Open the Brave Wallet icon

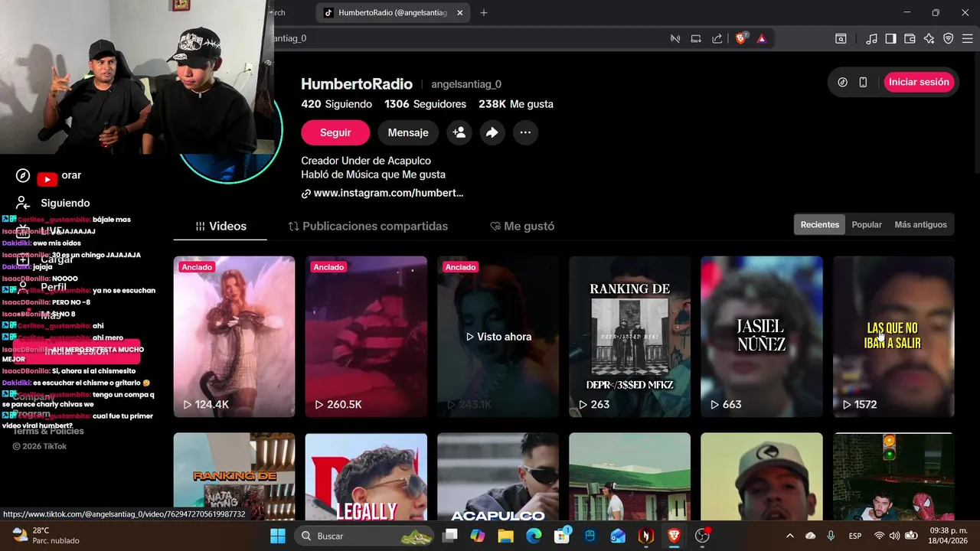click(x=910, y=38)
